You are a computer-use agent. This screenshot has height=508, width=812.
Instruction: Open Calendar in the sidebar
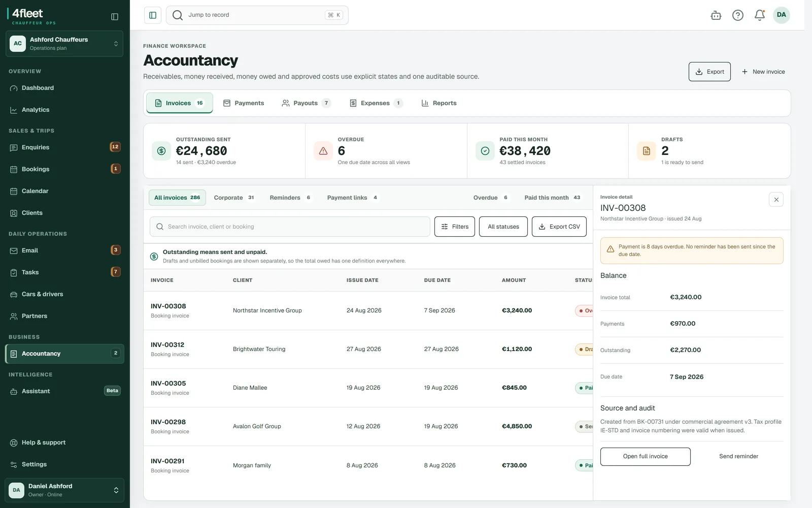(x=64, y=191)
